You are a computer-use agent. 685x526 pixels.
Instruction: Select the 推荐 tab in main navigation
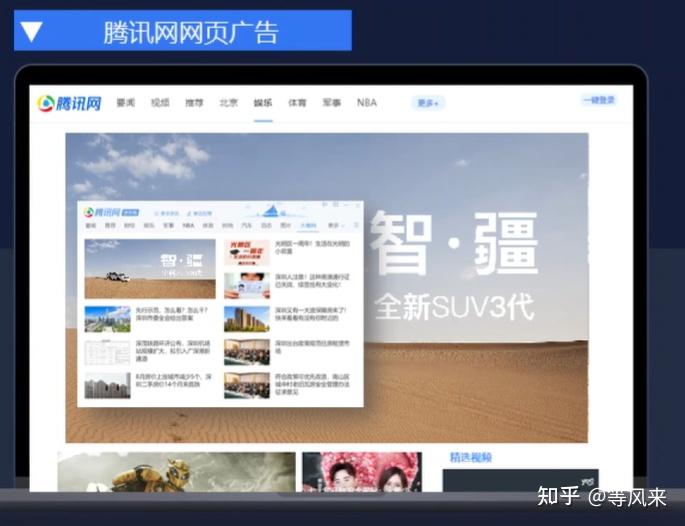pyautogui.click(x=194, y=103)
